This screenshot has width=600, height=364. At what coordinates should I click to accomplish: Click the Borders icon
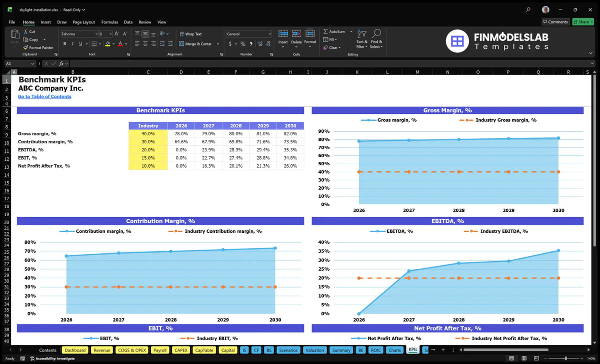click(93, 44)
